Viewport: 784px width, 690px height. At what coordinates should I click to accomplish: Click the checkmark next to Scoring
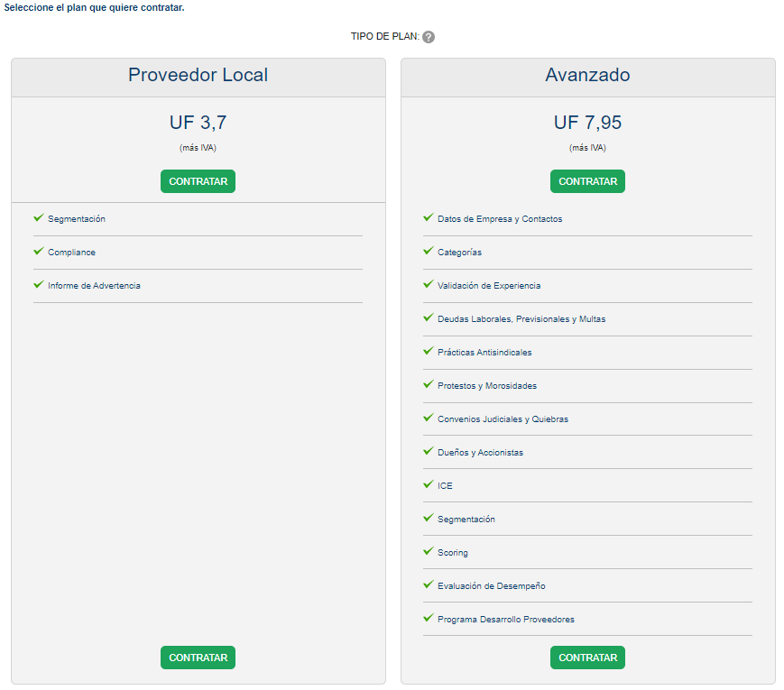point(428,552)
